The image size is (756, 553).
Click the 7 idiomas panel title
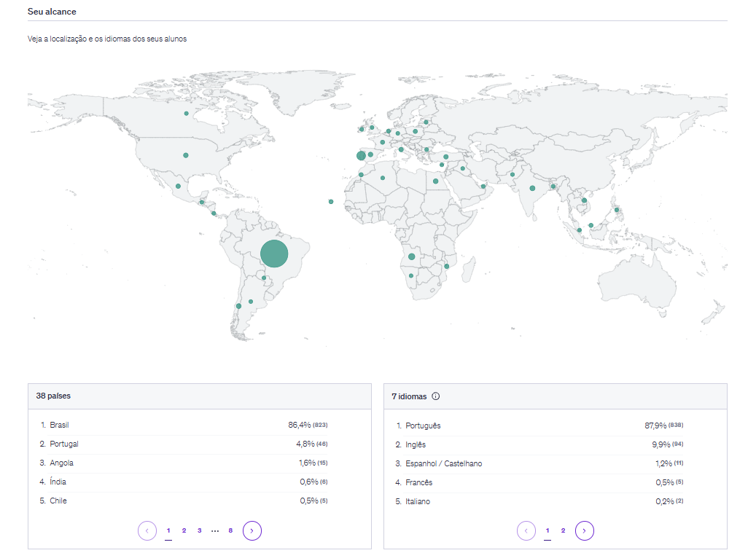[x=409, y=396]
